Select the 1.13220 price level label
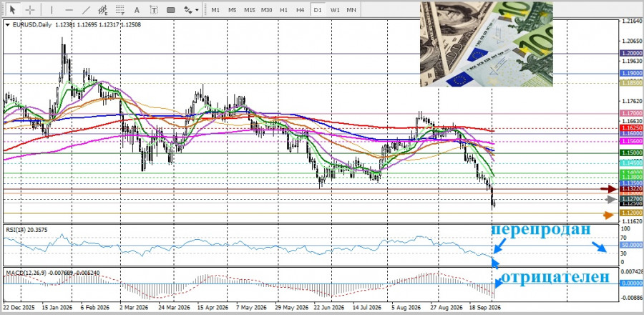644x315 pixels. pos(631,188)
